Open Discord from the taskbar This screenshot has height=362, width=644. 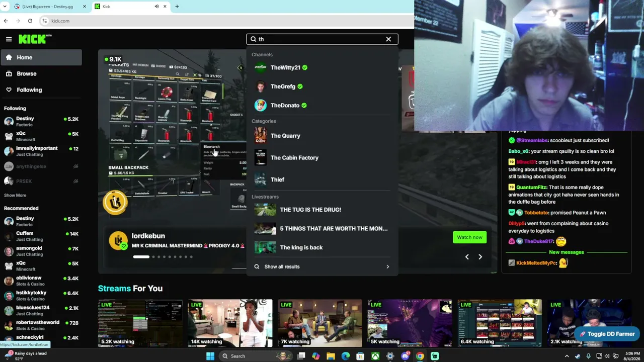coord(405,356)
